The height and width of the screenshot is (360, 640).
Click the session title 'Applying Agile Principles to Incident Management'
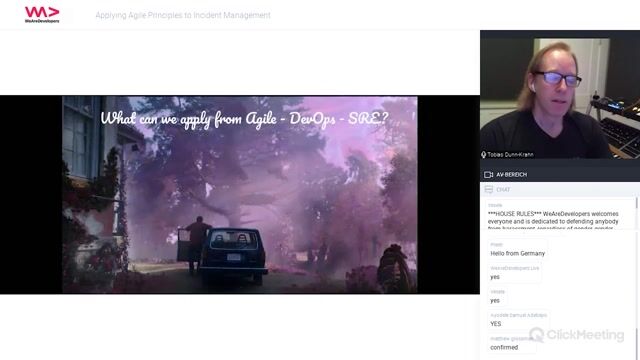pos(183,15)
